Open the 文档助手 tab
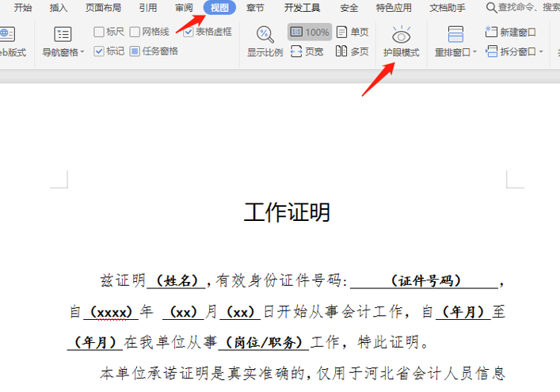The width and height of the screenshot is (560, 392). (x=448, y=7)
